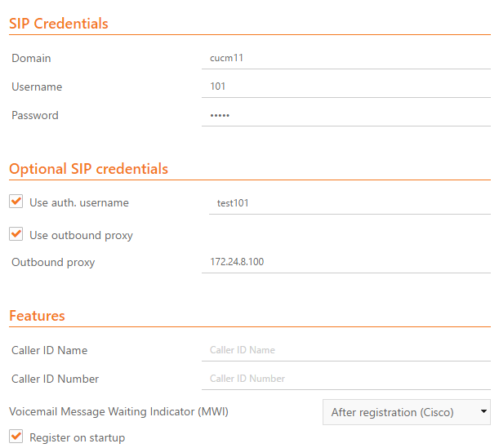This screenshot has height=448, width=499.
Task: Open the After registration (Cisco) MWI dropdown
Action: coord(407,412)
